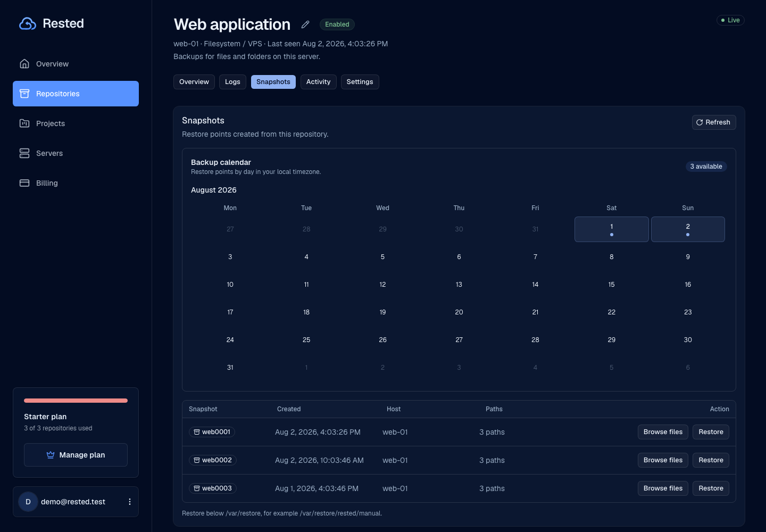Browse files for snapshot web0001

pos(663,432)
